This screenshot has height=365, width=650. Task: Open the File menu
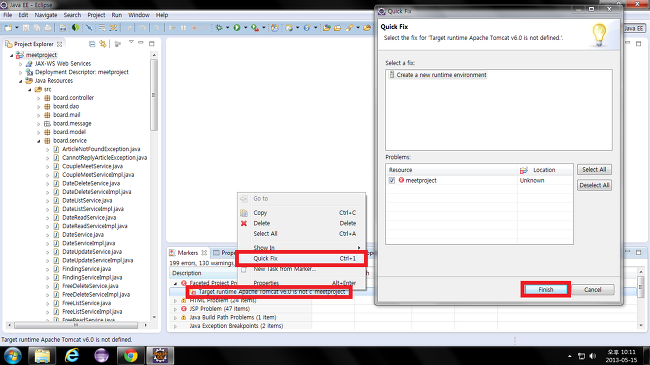7,15
